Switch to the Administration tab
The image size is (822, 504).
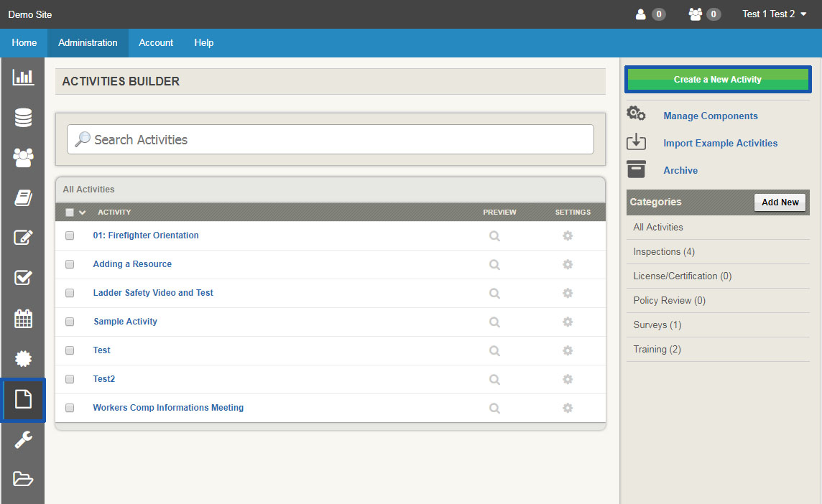coord(88,42)
